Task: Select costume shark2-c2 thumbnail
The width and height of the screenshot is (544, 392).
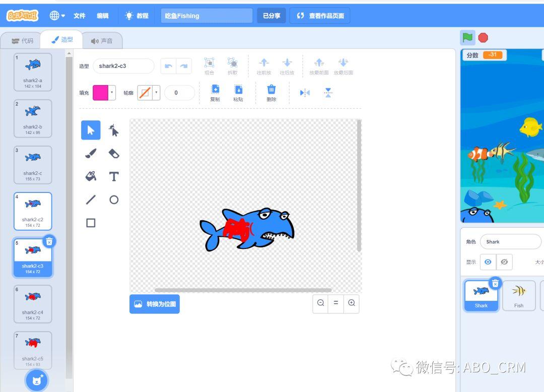Action: [x=33, y=212]
